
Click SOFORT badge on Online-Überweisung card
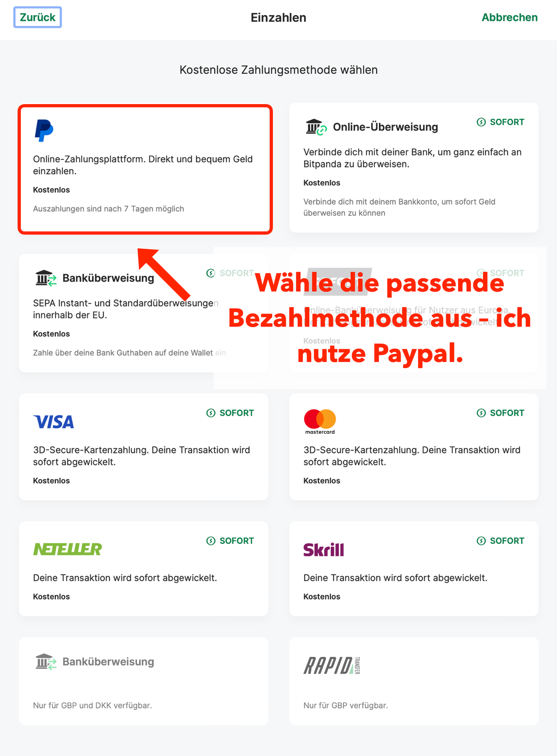[x=500, y=122]
